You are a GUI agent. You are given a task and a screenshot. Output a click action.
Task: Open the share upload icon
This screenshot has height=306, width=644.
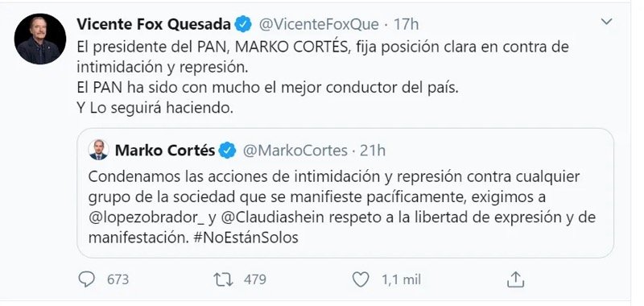(x=515, y=279)
